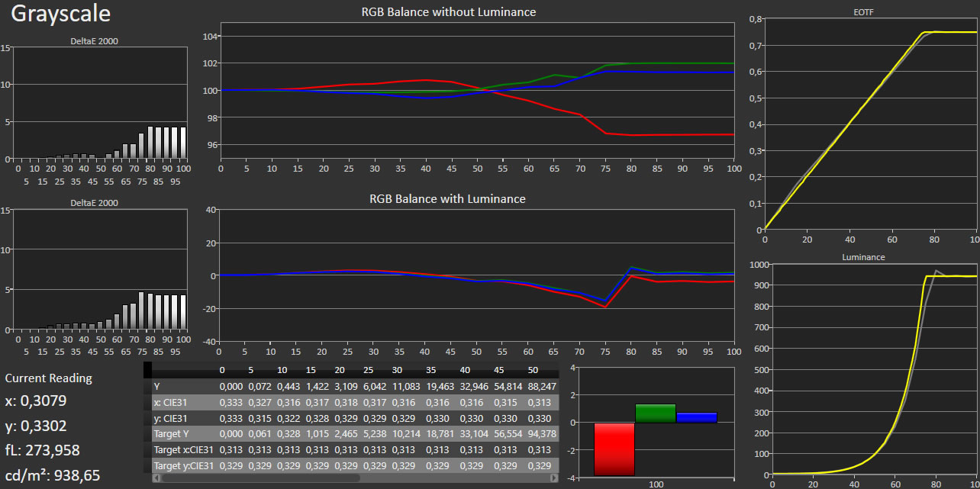Click the table's left scroll arrow

(x=157, y=478)
